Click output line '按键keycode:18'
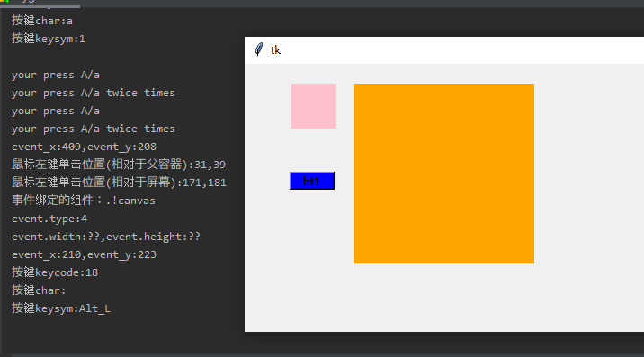Screen dimensions: 644x357 (x=55, y=272)
